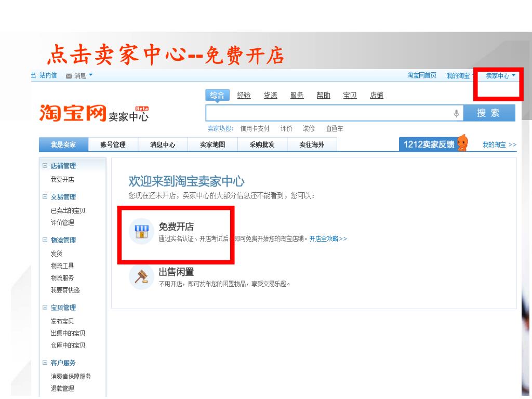
Task: Click the 免费开店 shop icon
Action: 141,231
